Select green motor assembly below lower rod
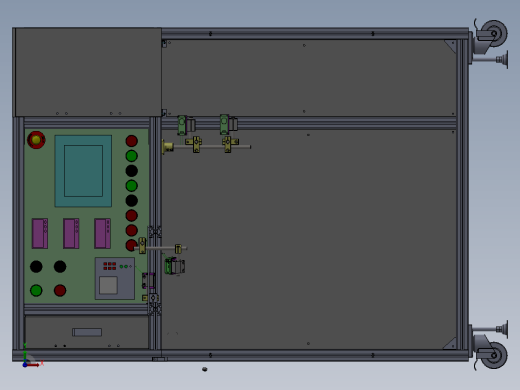The height and width of the screenshot is (390, 520). (x=174, y=266)
